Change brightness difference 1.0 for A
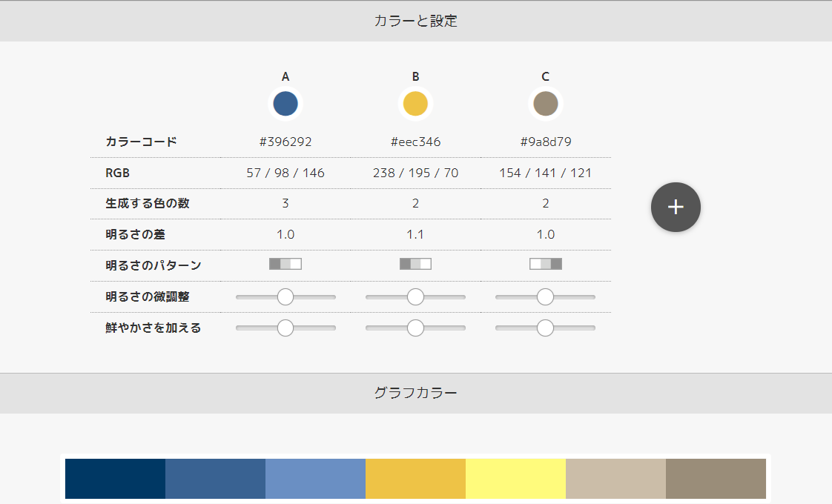This screenshot has height=504, width=832. 285,234
